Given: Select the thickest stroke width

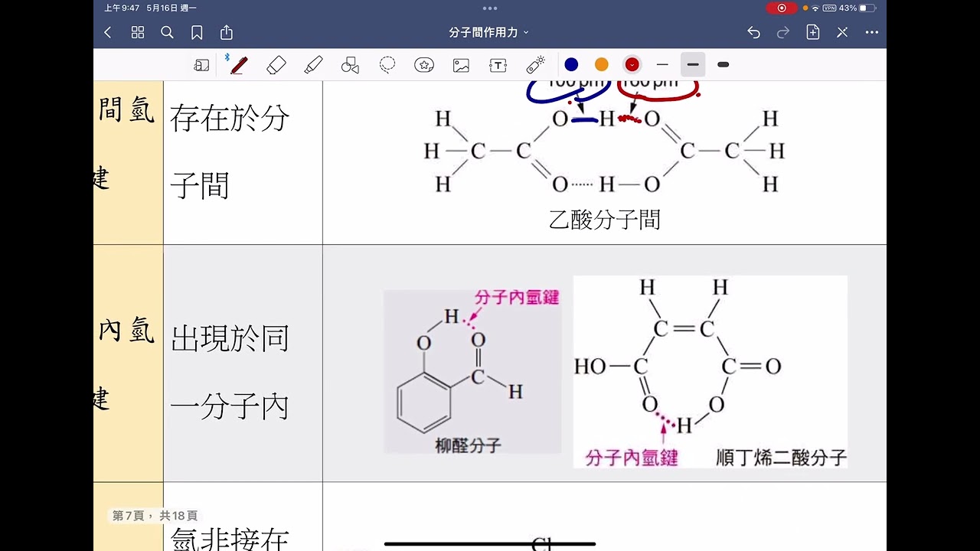Looking at the screenshot, I should pyautogui.click(x=723, y=64).
